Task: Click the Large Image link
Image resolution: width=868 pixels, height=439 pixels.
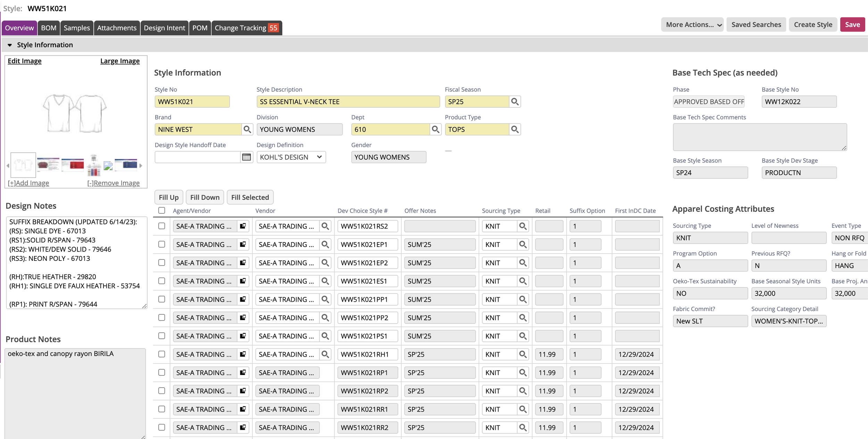Action: tap(120, 61)
